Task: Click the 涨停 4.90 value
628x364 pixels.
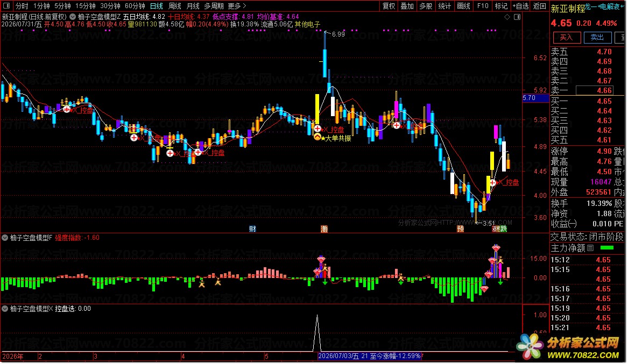Action: pos(604,151)
